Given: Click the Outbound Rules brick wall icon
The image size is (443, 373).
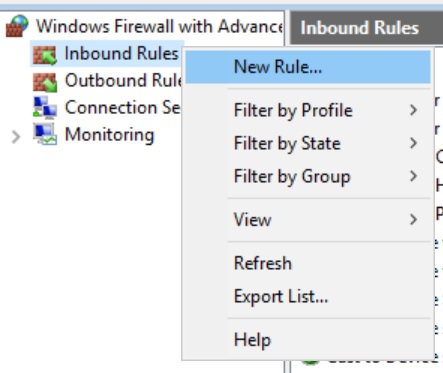Looking at the screenshot, I should (45, 82).
